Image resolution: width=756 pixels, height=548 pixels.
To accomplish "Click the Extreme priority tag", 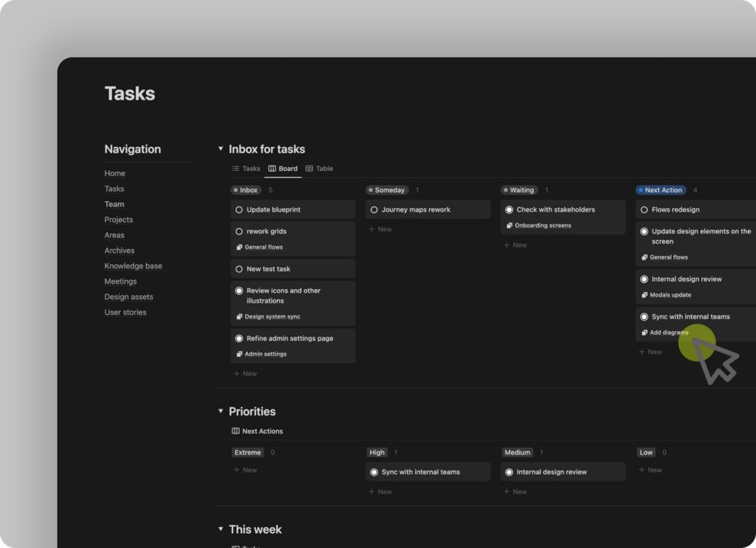I will tap(247, 452).
